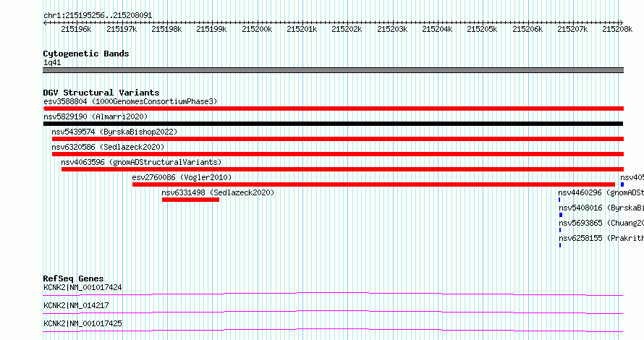Open variant esv3588804 (1000GenomesConsortiumPhase3) label

130,101
